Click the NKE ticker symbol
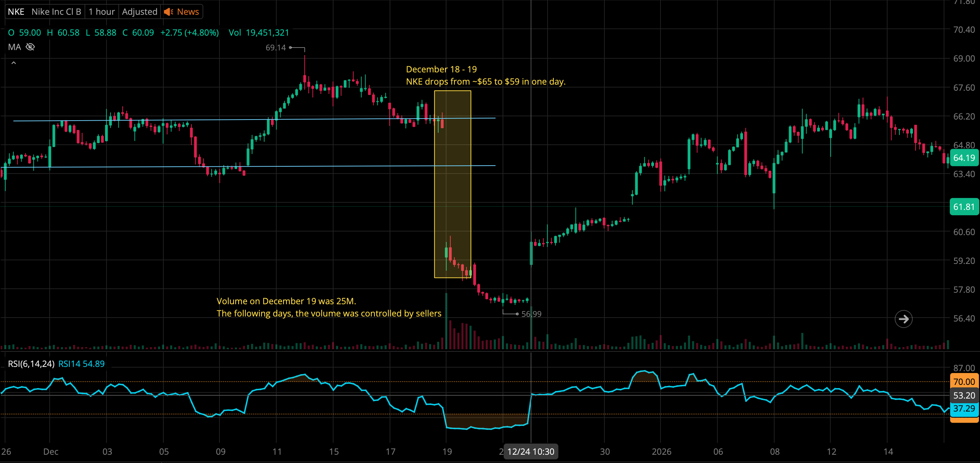This screenshot has width=980, height=463. 16,12
